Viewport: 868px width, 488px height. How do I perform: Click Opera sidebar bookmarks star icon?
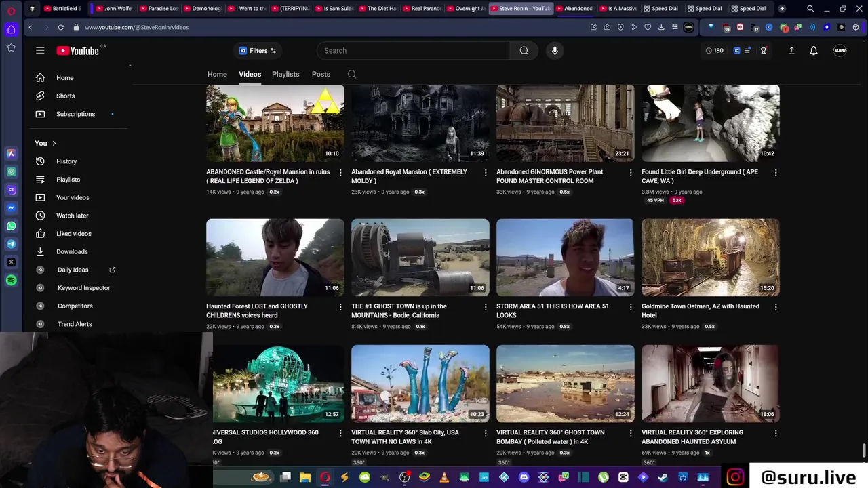[11, 47]
